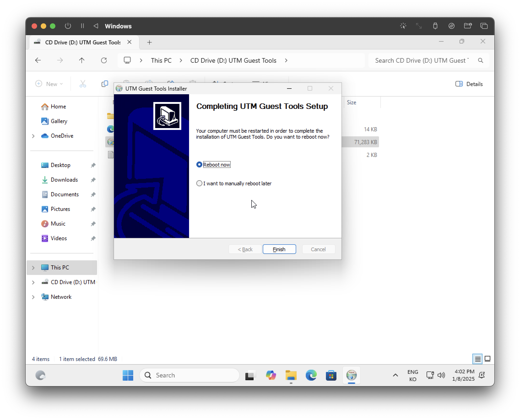Open UTM shared folder icon
Viewport: 520px width, 420px height.
468,26
